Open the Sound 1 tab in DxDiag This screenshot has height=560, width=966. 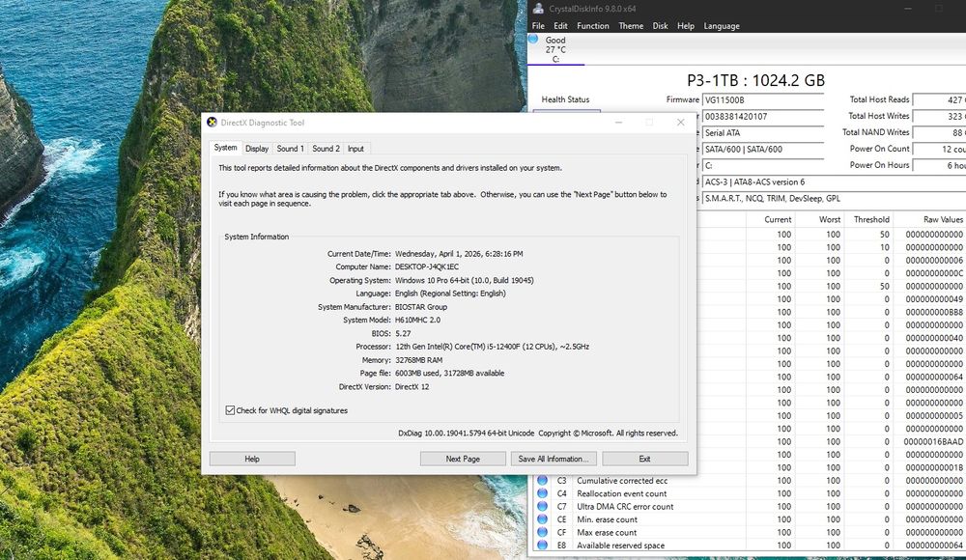coord(290,149)
